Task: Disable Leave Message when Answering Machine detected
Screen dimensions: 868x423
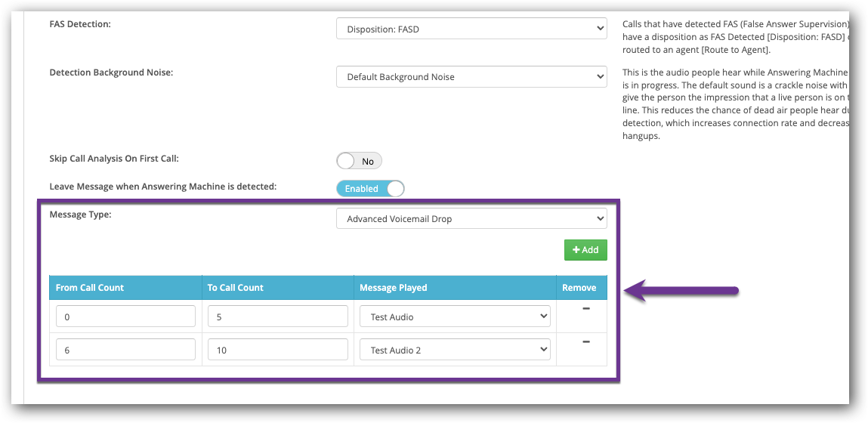Action: point(370,188)
